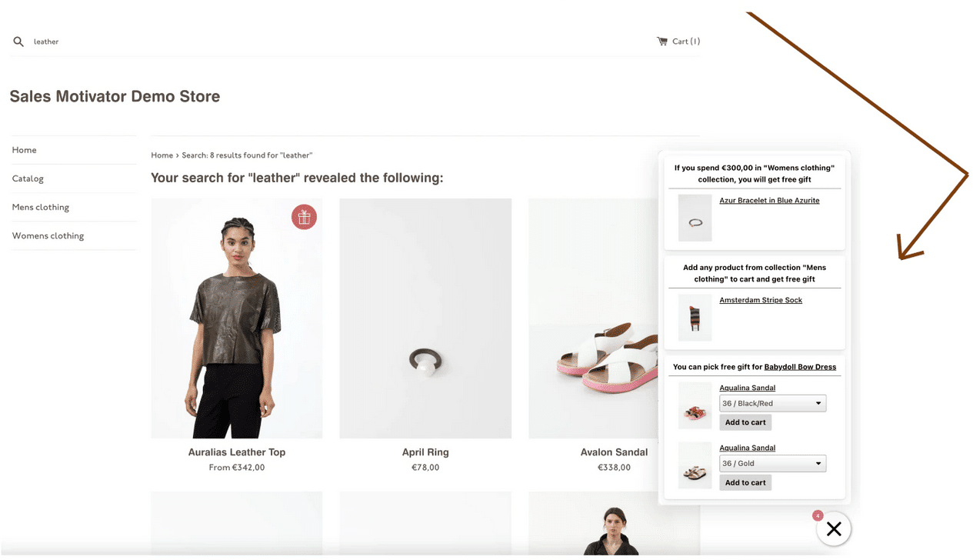Open the shopping cart icon

[x=662, y=42]
